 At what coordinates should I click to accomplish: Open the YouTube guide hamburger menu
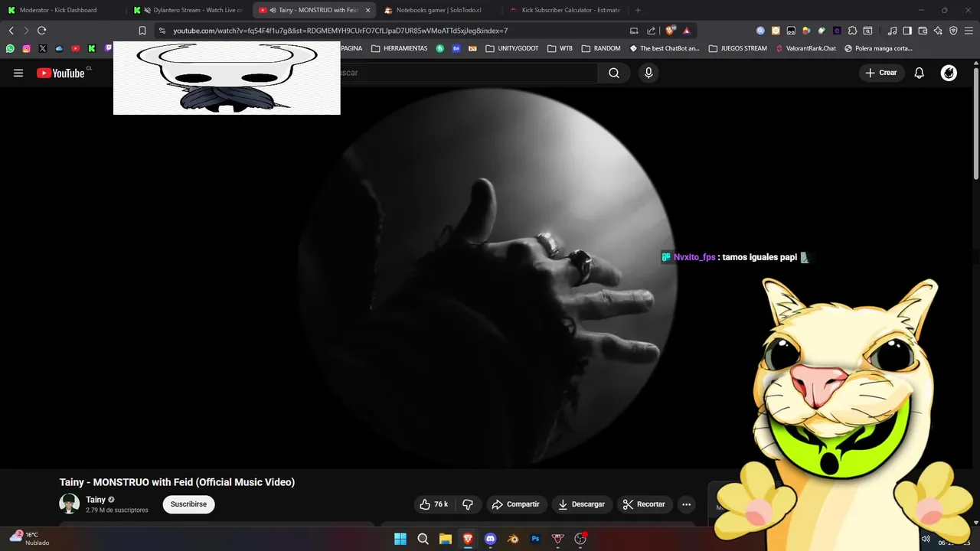tap(18, 73)
